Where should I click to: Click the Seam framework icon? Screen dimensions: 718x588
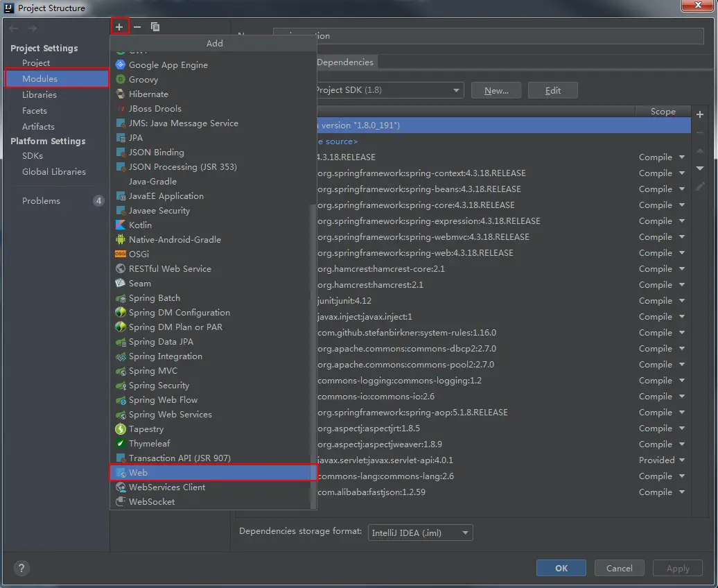pos(121,283)
